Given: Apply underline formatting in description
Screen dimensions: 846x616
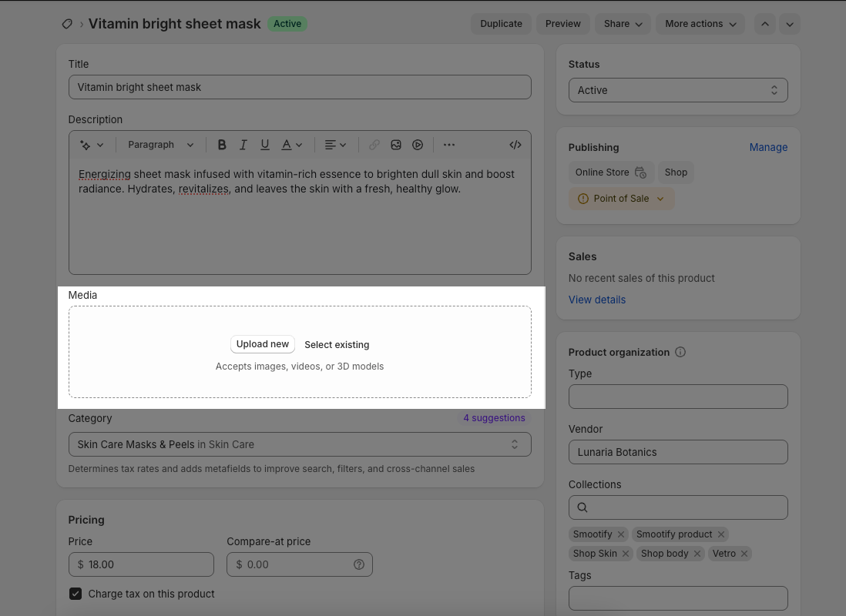Looking at the screenshot, I should [265, 145].
